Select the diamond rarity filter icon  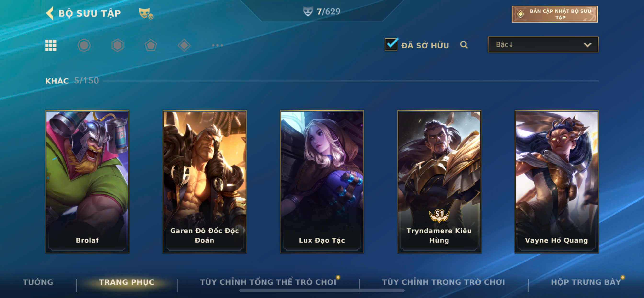coord(184,45)
